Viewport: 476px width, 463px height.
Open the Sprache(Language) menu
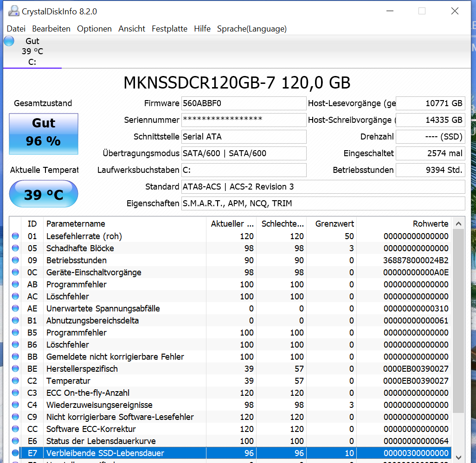[x=251, y=29]
